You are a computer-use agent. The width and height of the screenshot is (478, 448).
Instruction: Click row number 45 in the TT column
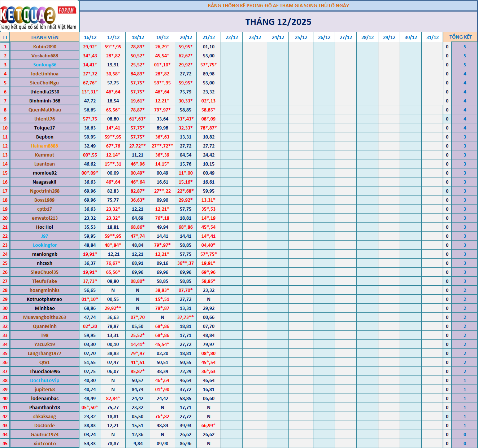click(x=5, y=443)
